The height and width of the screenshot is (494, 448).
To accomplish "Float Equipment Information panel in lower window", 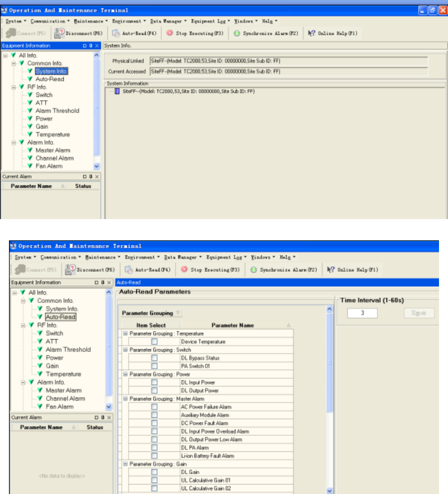I will tap(97, 282).
